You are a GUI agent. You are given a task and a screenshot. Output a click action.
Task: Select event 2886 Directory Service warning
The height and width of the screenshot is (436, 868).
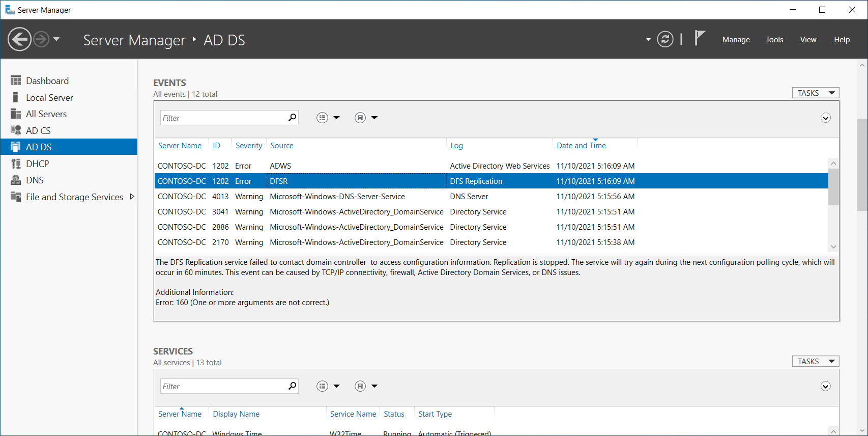[491, 227]
